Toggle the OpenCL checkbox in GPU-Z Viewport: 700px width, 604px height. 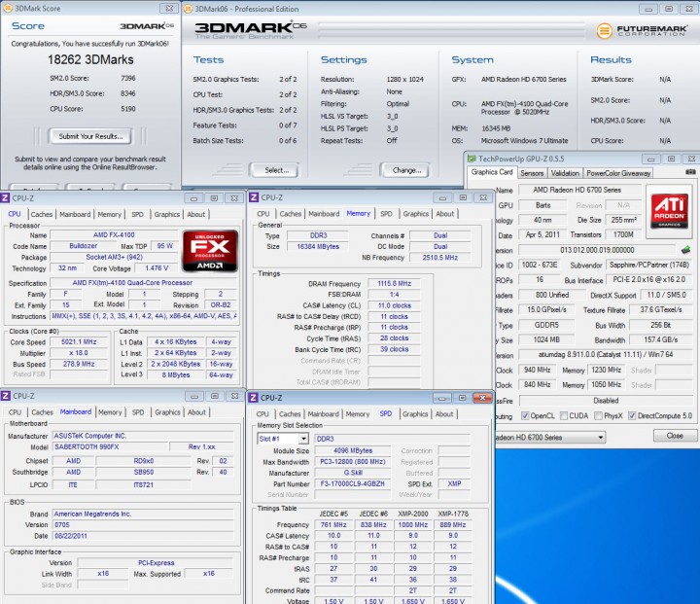pyautogui.click(x=525, y=415)
